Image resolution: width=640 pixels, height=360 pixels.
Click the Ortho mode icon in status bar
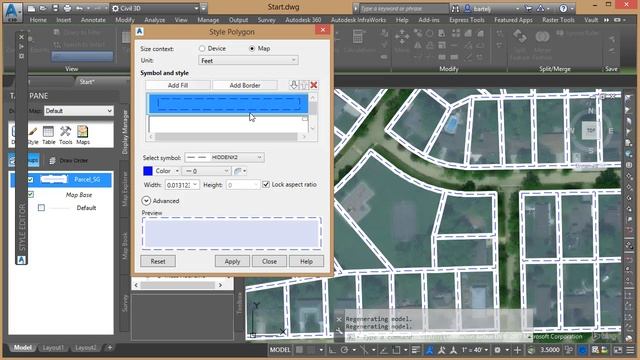tap(332, 350)
